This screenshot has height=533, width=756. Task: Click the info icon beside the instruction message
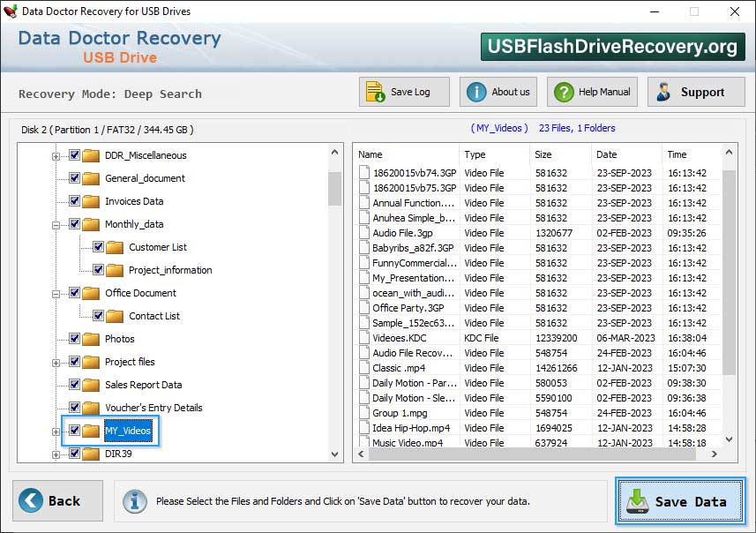[134, 501]
